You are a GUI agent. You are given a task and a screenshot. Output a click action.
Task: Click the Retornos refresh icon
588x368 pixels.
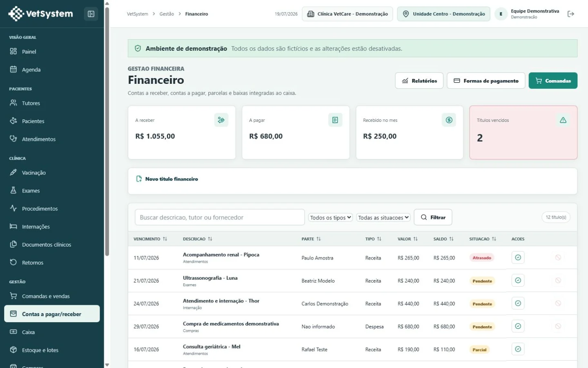pos(13,262)
